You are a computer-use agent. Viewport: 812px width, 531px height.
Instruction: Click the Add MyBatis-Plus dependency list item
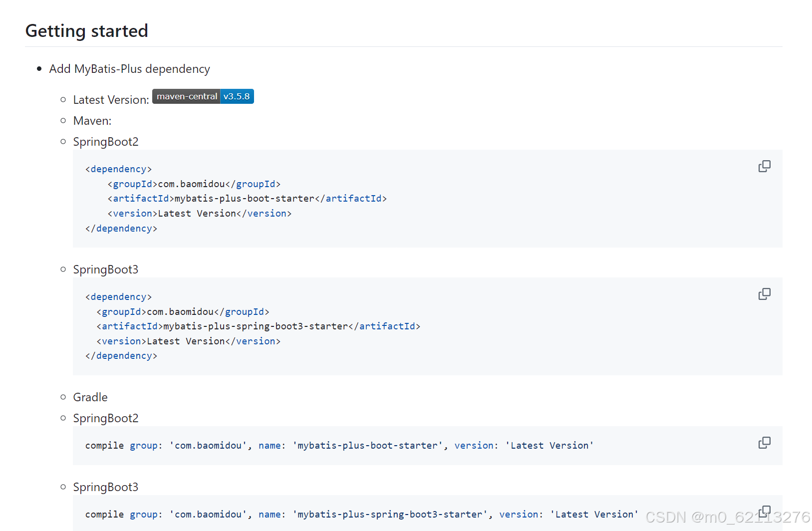[129, 69]
